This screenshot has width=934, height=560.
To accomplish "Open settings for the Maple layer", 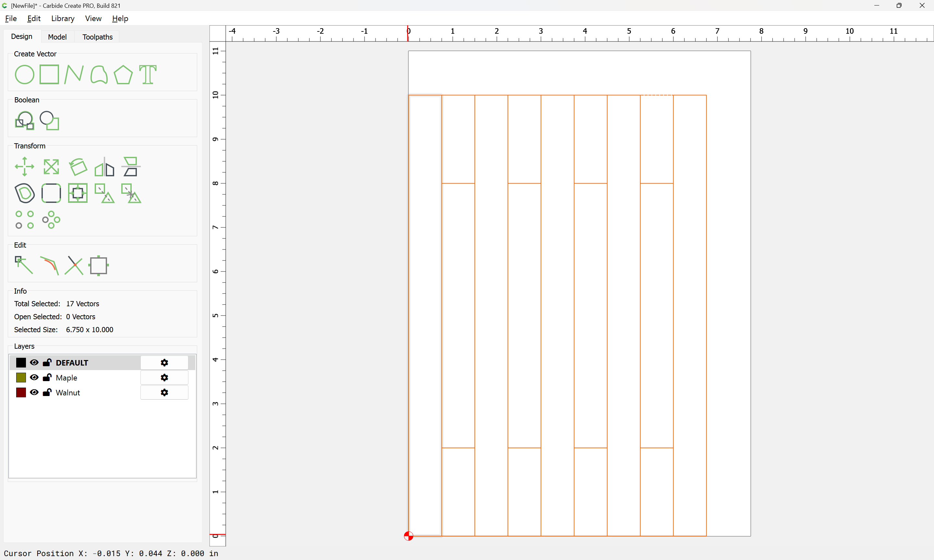I will click(x=164, y=377).
